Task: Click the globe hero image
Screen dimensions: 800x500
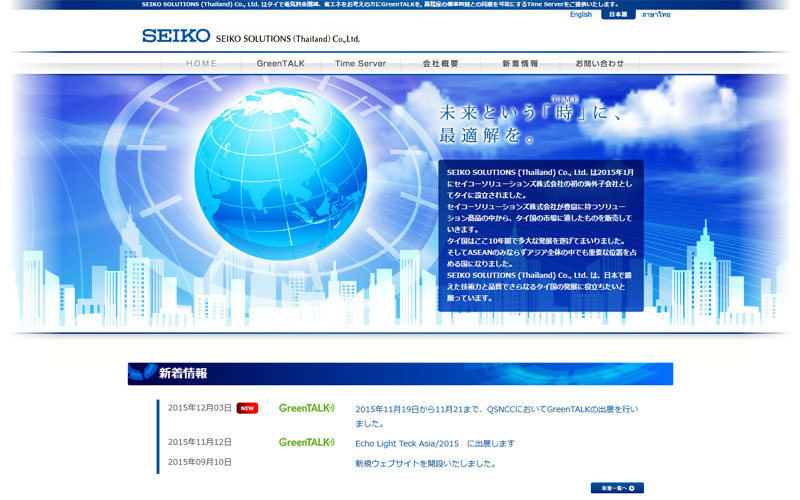Action: (280, 173)
